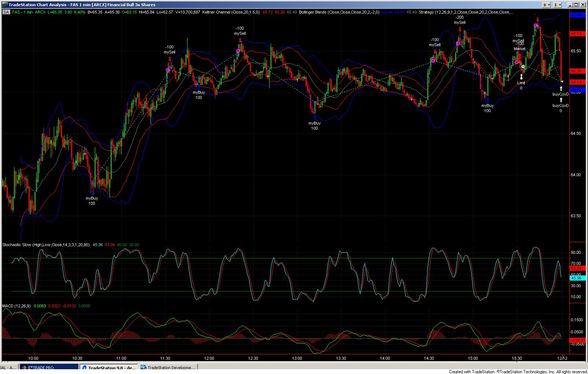
Task: Click the myBuy 100 marker near 13:10
Action: tap(314, 126)
